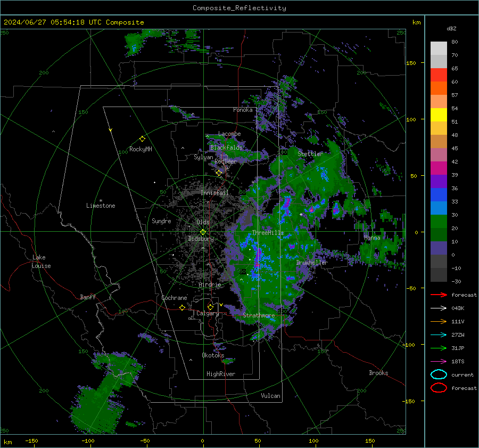Select the cyan 27ZW arrow icon

coord(439,335)
